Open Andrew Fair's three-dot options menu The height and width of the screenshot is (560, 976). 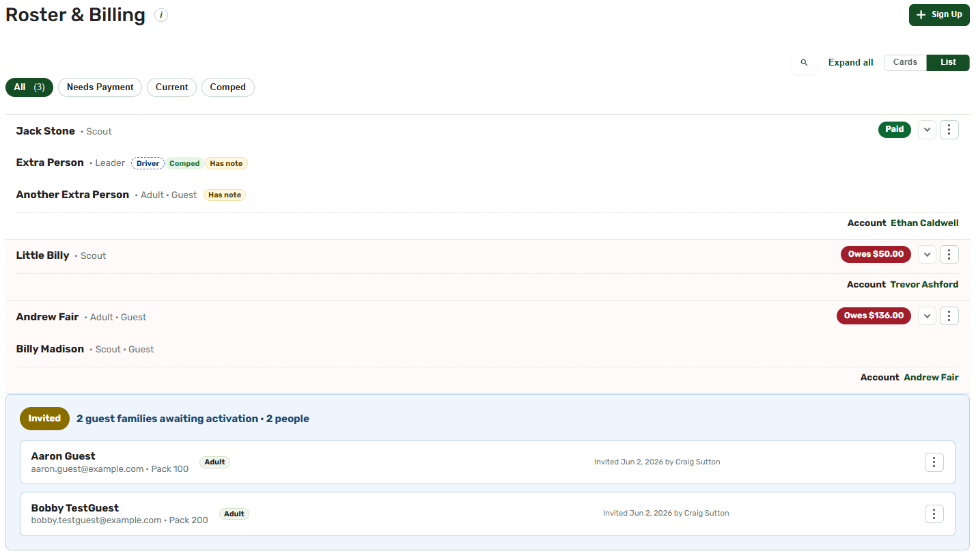(949, 316)
